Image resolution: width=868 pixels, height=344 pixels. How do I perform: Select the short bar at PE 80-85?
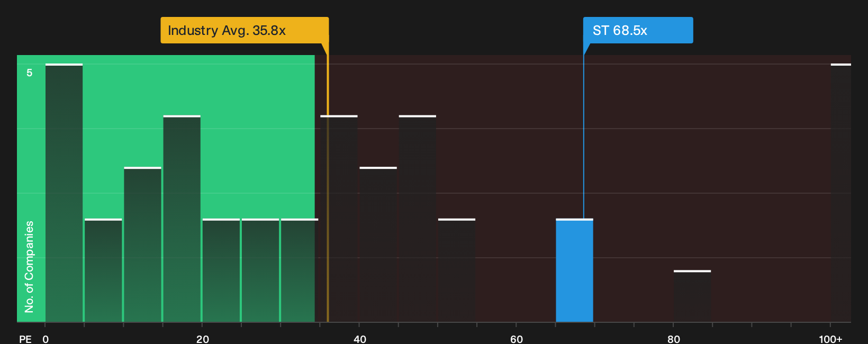click(x=692, y=296)
